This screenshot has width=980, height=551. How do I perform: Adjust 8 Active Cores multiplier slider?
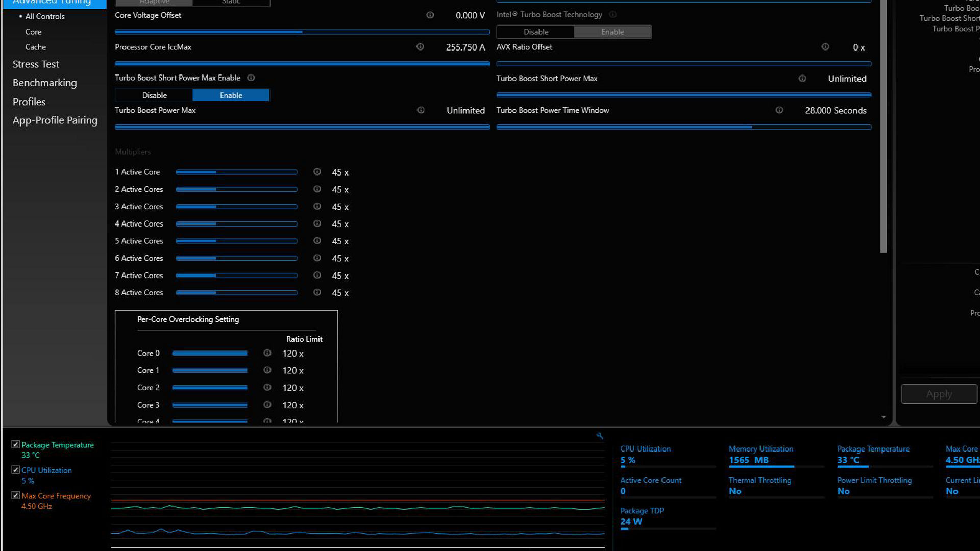236,293
